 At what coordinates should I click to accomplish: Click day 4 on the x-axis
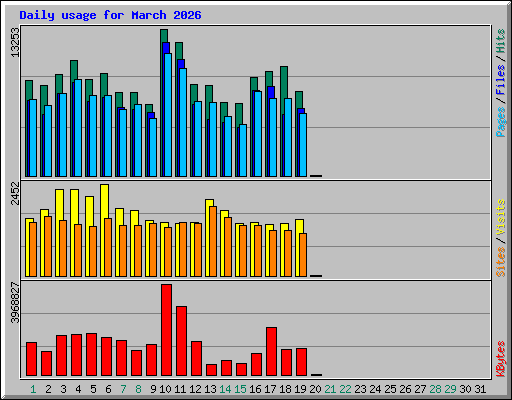click(78, 389)
